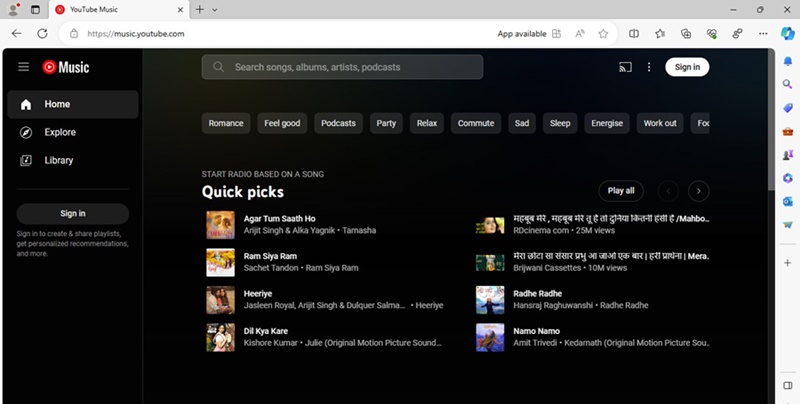Click the search magnifier icon
The image size is (800, 404).
[x=218, y=67]
